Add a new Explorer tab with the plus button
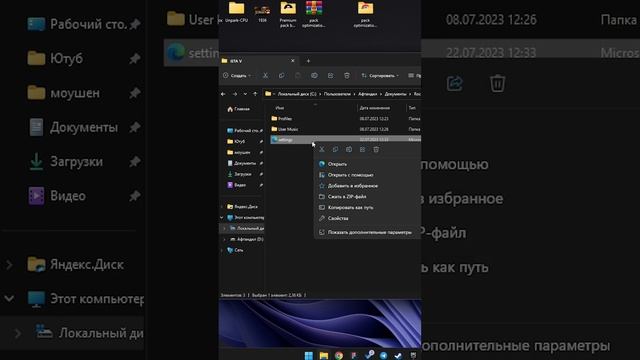Viewport: 640px width, 360px height. point(308,61)
